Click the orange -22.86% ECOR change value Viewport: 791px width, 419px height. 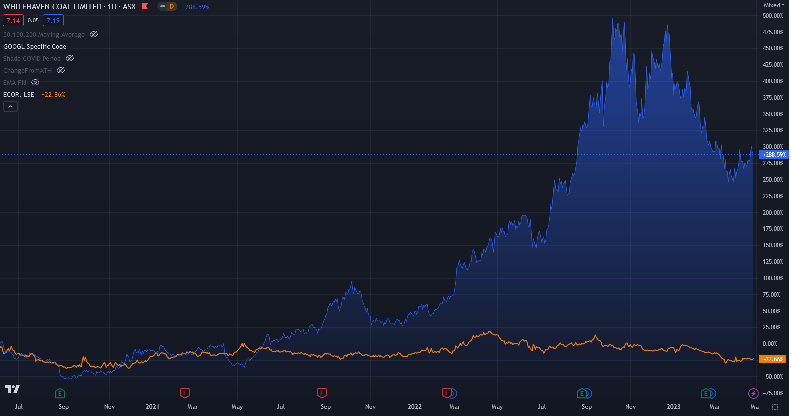(53, 94)
